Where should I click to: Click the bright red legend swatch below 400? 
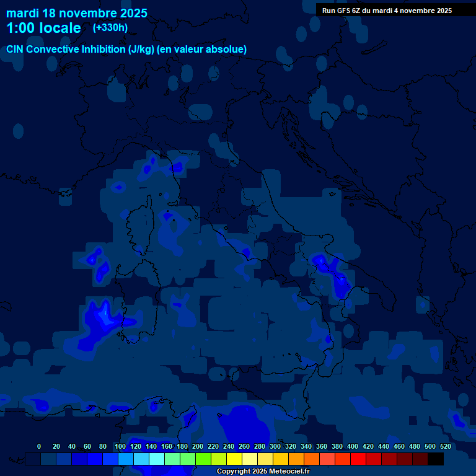coord(358,459)
